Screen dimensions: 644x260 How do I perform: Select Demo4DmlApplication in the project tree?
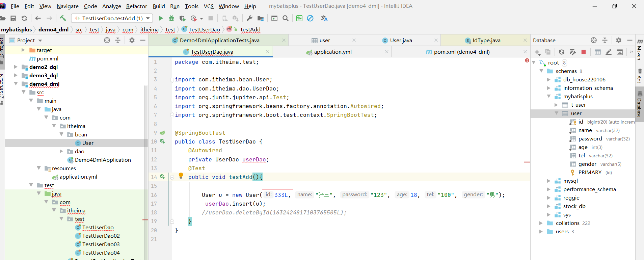[x=103, y=160]
